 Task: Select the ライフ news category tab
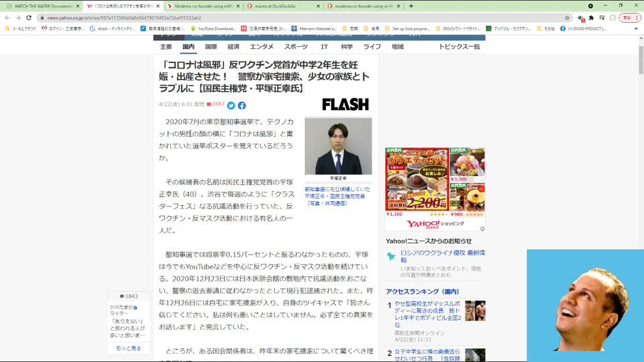(372, 47)
